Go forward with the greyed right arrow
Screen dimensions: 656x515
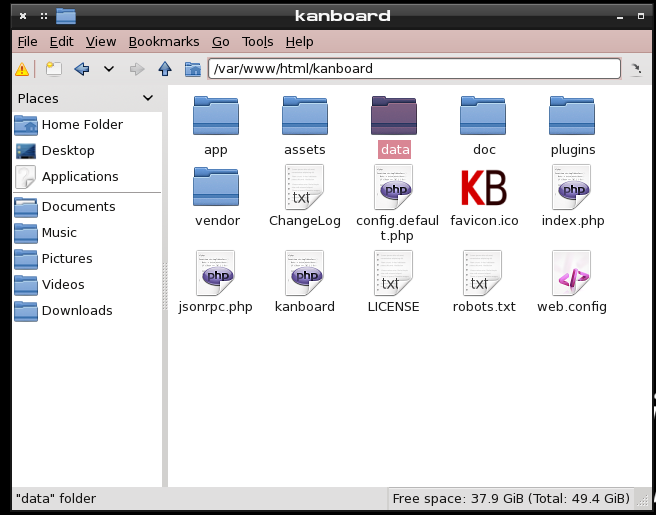click(137, 69)
